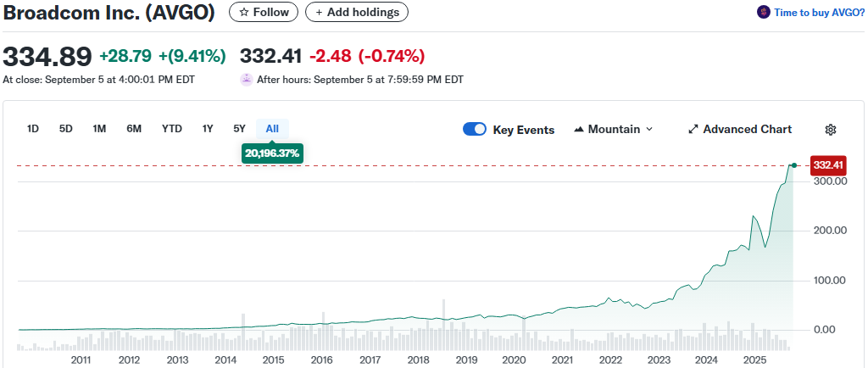Screen dimensions: 868x368
Task: Switch to the 6M range
Action: pyautogui.click(x=134, y=129)
